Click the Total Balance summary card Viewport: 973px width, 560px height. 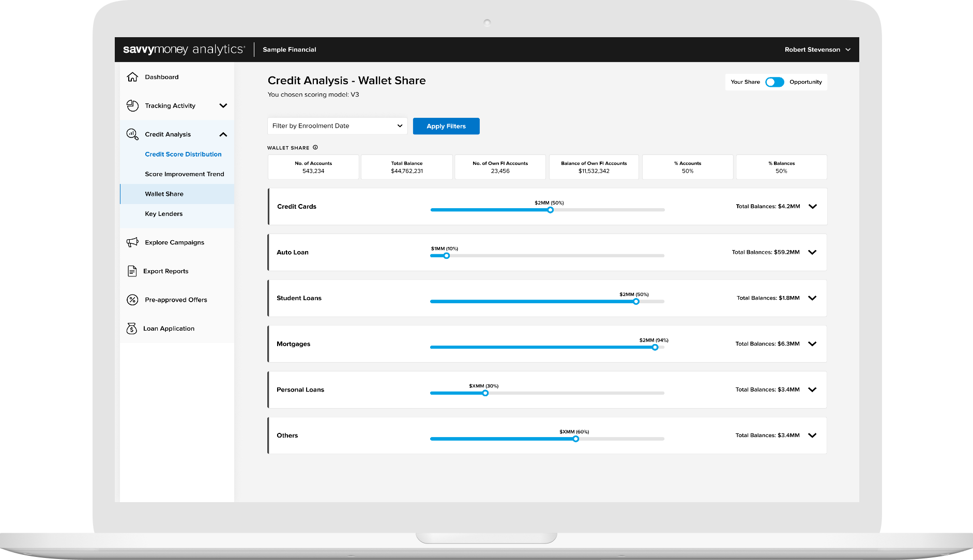point(407,167)
